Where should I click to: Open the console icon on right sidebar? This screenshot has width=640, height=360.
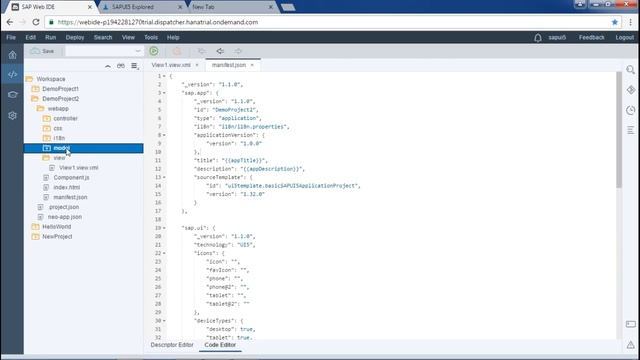[631, 324]
